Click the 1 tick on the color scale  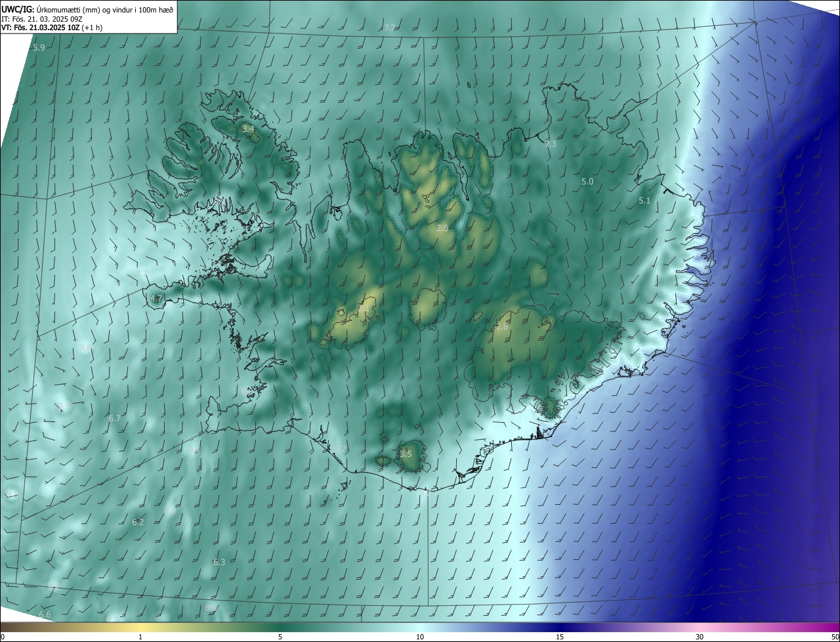140,637
